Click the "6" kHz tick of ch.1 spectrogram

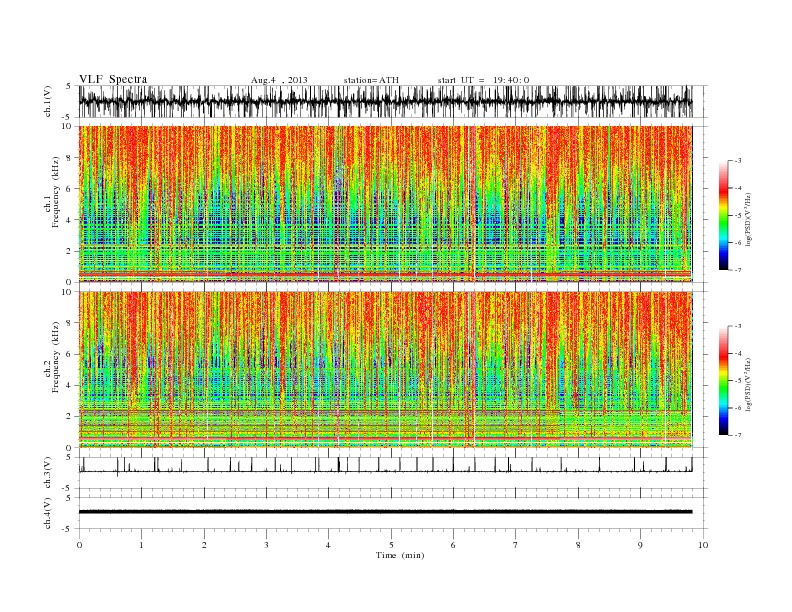click(x=69, y=189)
